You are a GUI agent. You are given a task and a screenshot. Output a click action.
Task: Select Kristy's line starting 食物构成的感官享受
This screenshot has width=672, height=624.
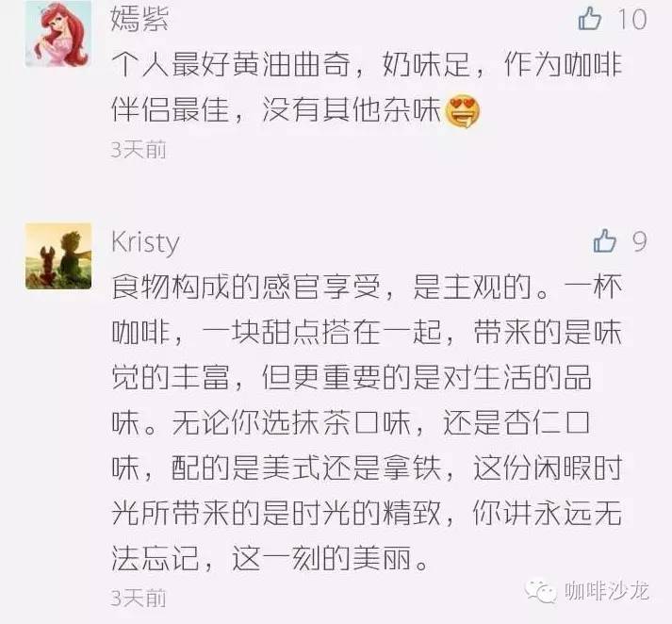point(367,287)
